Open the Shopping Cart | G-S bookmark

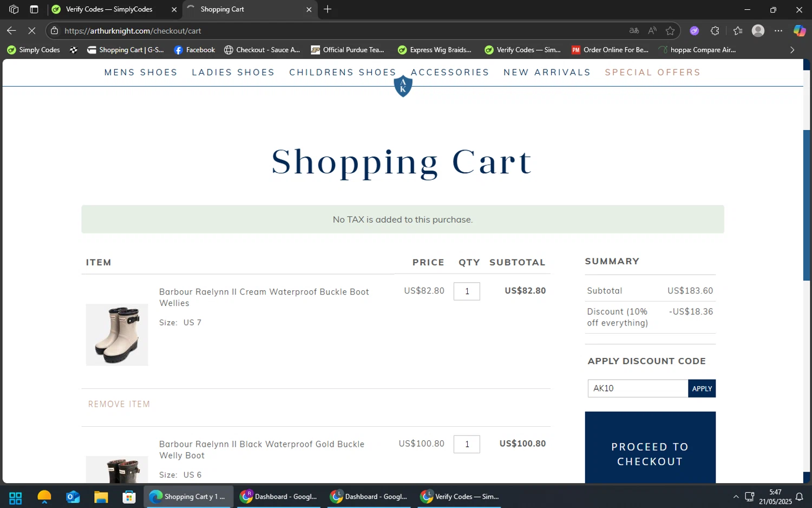point(126,50)
